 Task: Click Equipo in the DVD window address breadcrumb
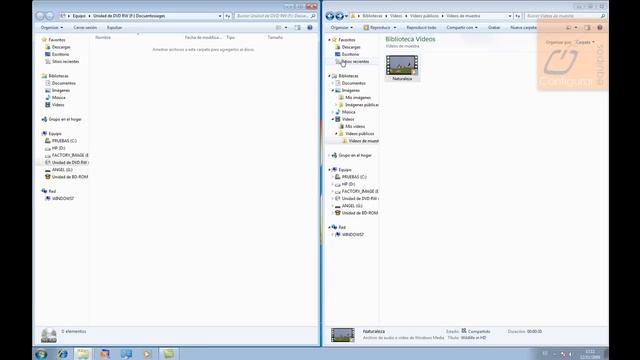click(79, 16)
